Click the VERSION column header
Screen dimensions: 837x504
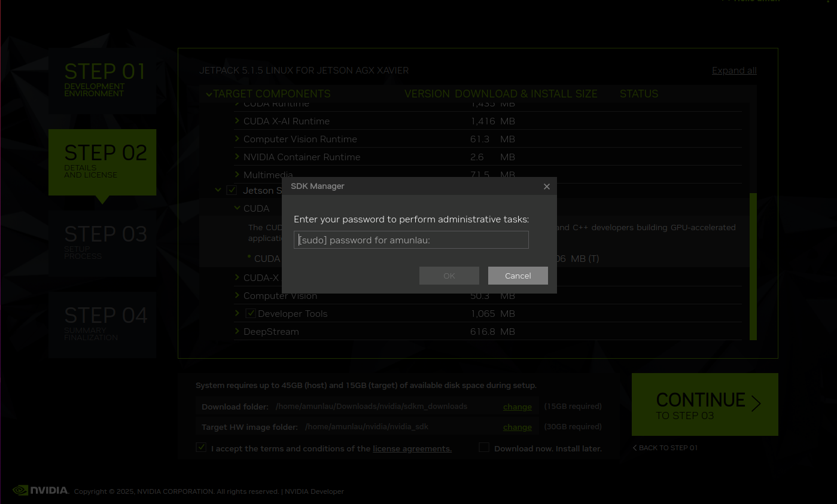point(427,94)
